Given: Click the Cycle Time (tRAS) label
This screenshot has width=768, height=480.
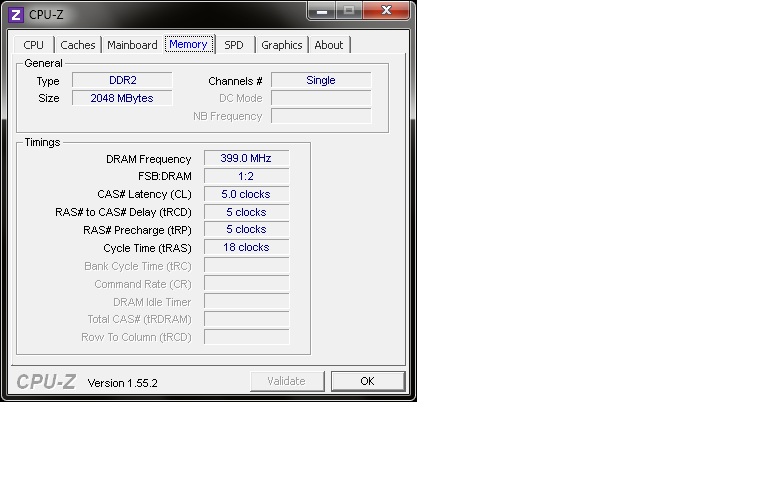Looking at the screenshot, I should click(147, 248).
